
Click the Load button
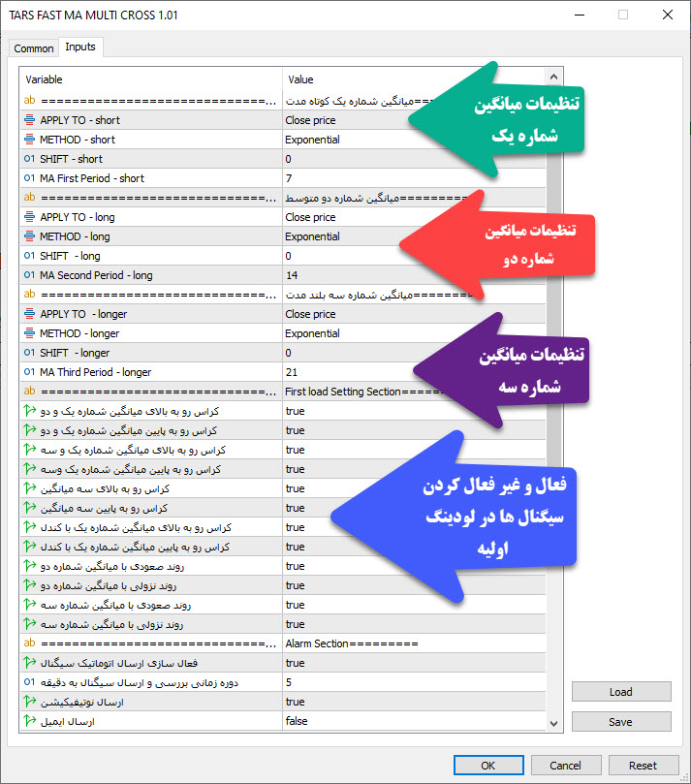621,692
